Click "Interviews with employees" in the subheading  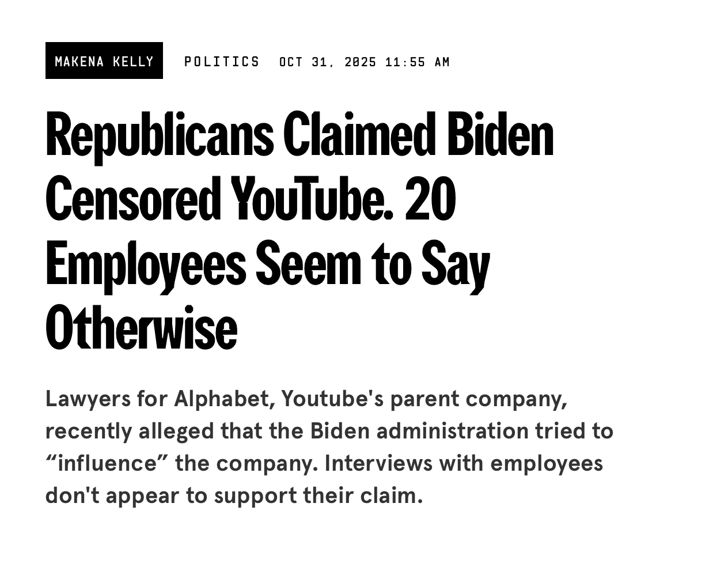464,463
